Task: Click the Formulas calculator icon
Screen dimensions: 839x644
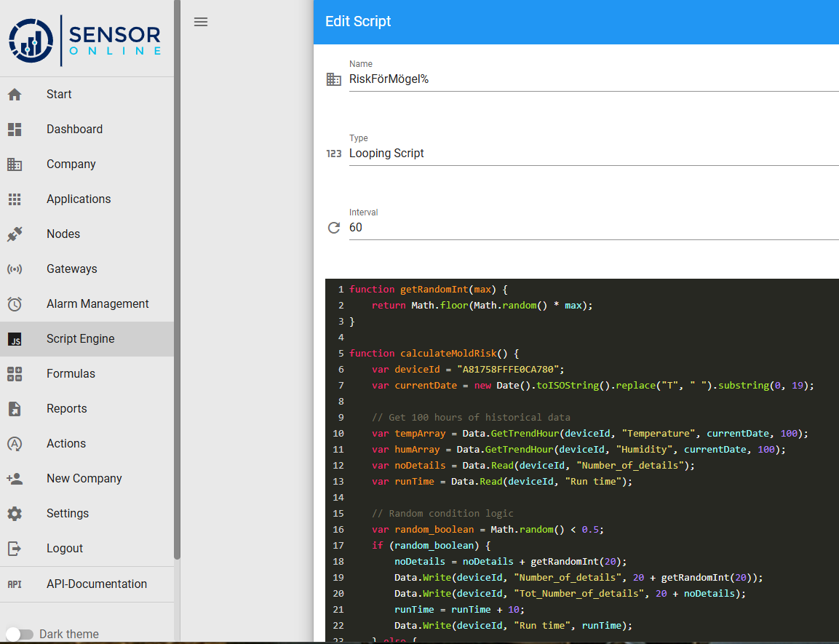Action: [15, 374]
